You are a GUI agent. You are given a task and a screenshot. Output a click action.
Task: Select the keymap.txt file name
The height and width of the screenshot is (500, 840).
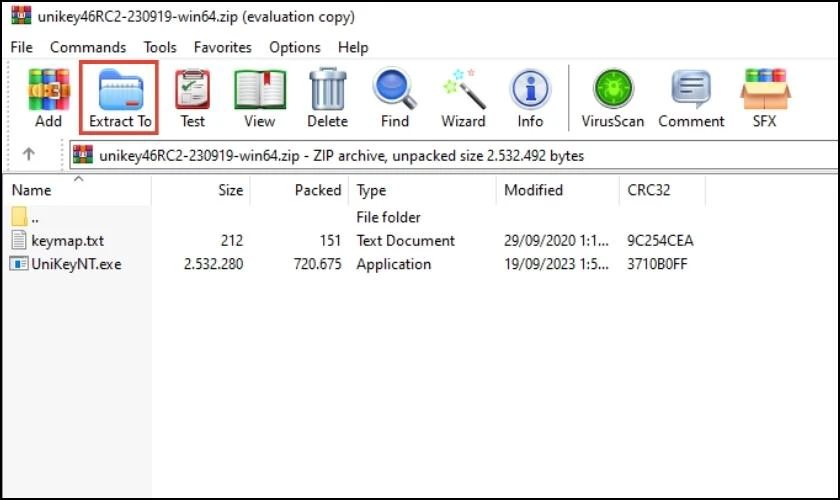tap(68, 241)
